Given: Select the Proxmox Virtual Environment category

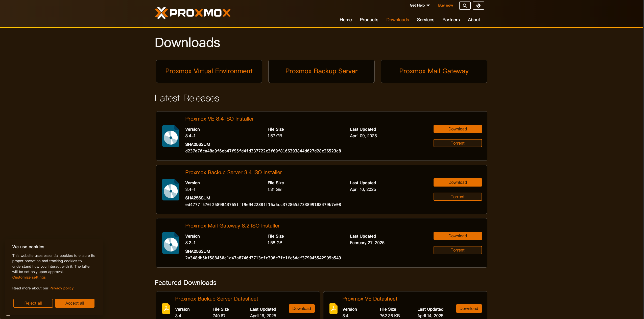Looking at the screenshot, I should pyautogui.click(x=209, y=71).
